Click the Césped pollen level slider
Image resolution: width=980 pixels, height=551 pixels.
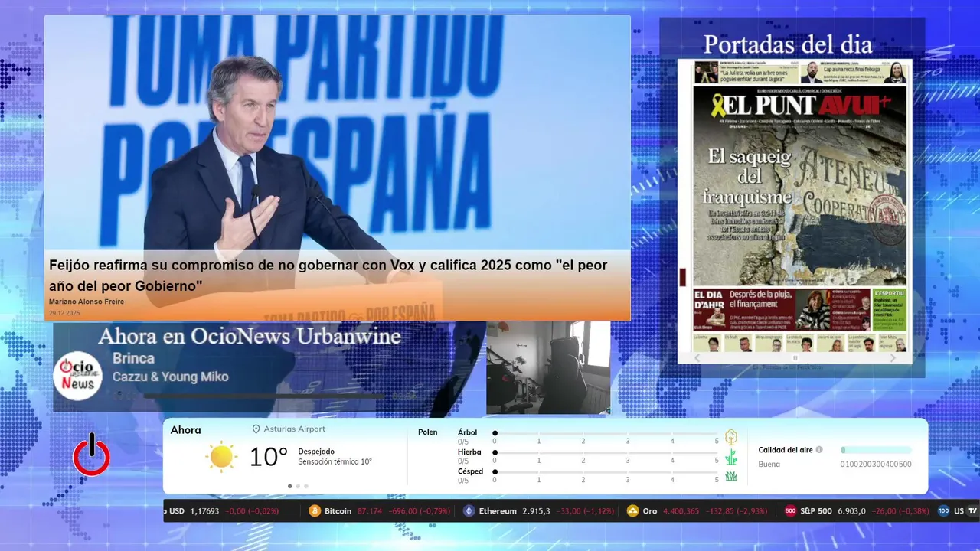coord(606,471)
